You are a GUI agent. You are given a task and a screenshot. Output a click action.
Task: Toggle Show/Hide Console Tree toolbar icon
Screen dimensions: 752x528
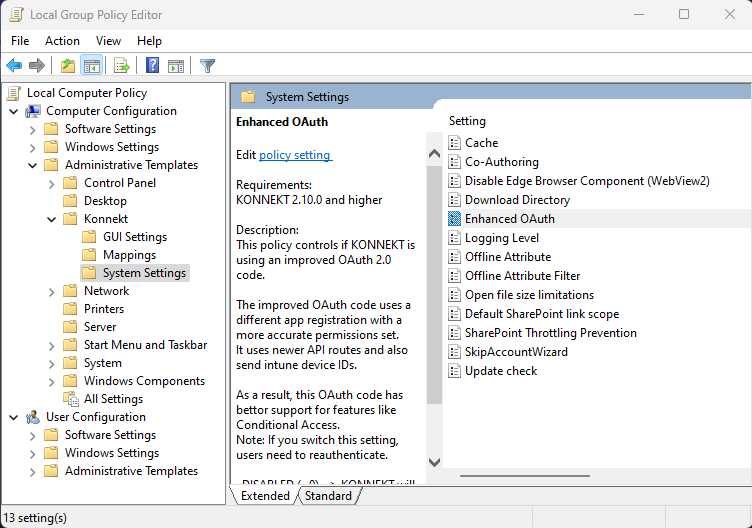[x=91, y=66]
